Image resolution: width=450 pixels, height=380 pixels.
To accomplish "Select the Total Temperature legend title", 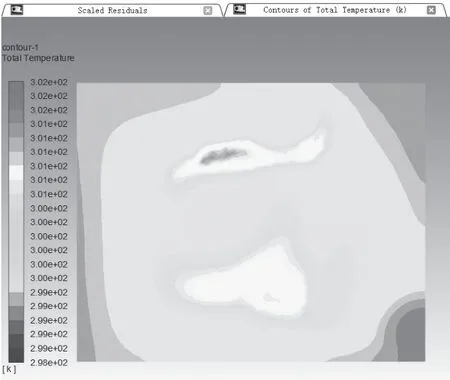I will click(38, 58).
